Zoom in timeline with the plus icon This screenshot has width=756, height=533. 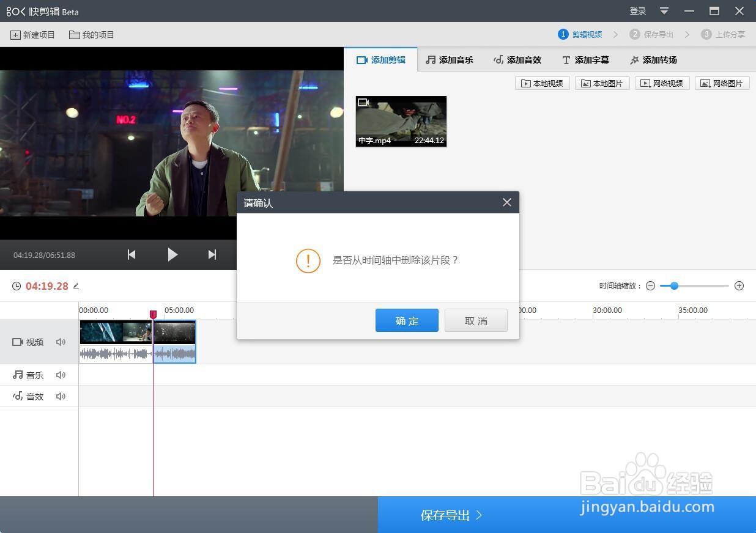(x=739, y=285)
